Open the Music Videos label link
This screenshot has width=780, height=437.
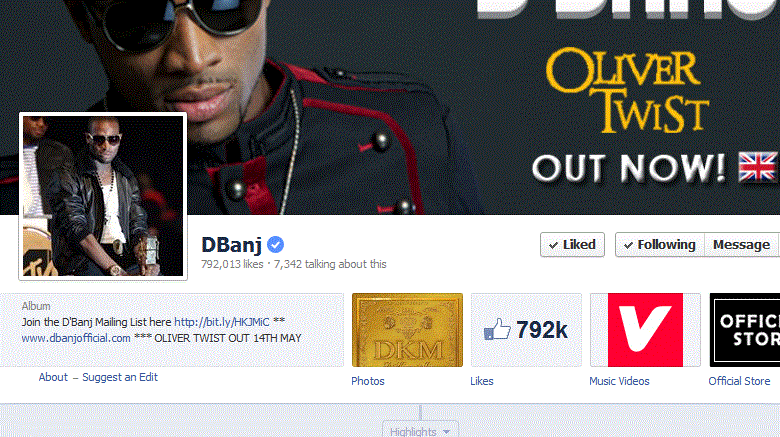click(619, 381)
